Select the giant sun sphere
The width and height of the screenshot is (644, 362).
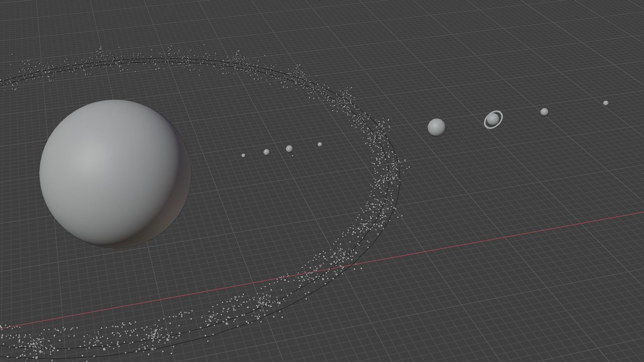click(x=115, y=174)
